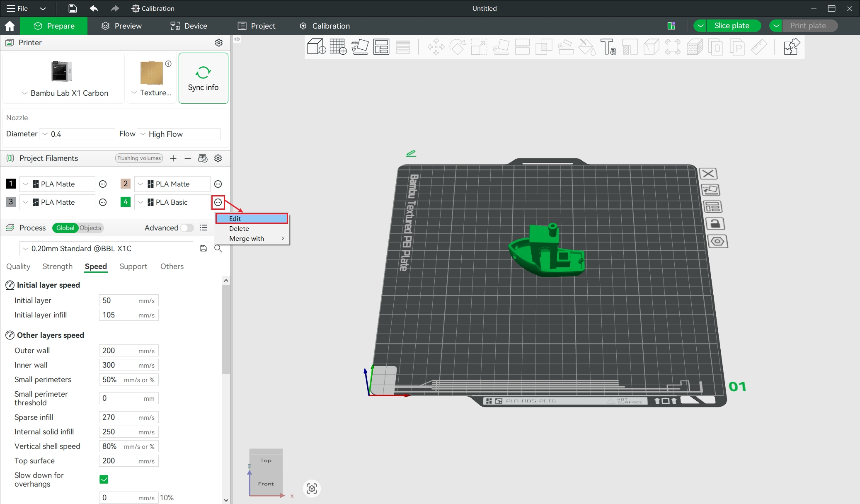Open the File menu dropdown arrow
Image resolution: width=860 pixels, height=504 pixels.
(43, 8)
